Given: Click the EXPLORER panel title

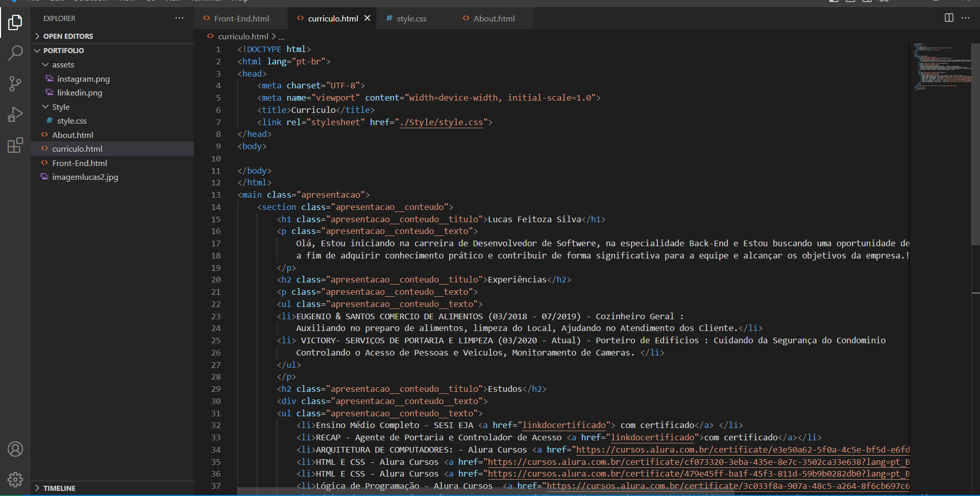Looking at the screenshot, I should point(59,18).
